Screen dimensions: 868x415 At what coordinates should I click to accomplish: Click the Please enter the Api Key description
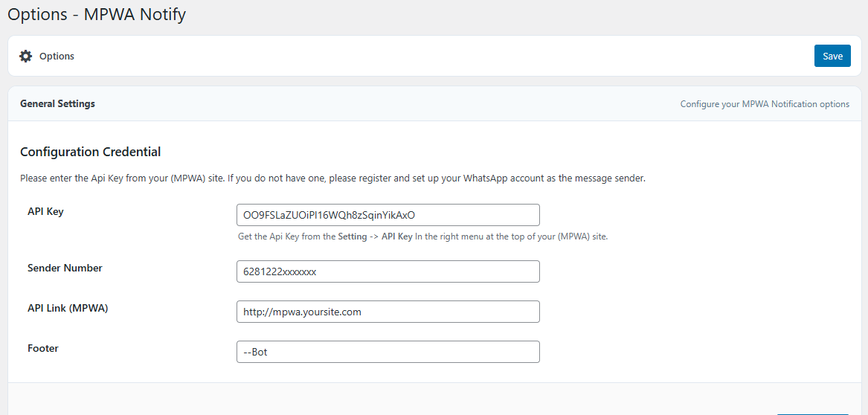coord(332,178)
